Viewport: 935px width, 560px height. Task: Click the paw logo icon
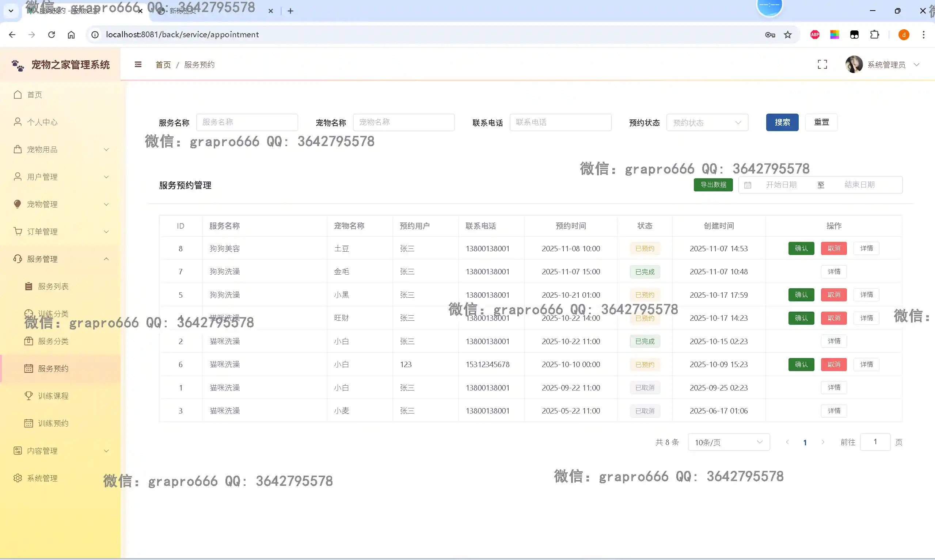18,65
